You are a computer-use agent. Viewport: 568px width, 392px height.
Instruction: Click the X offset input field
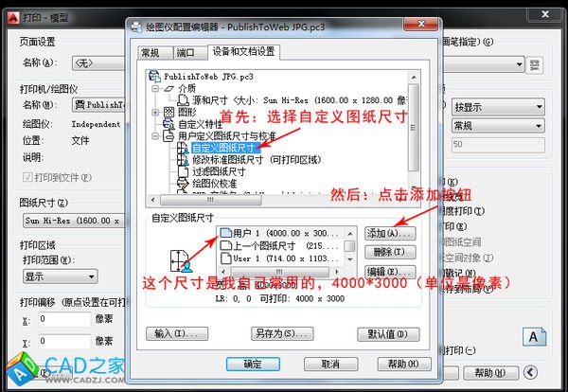[64, 319]
